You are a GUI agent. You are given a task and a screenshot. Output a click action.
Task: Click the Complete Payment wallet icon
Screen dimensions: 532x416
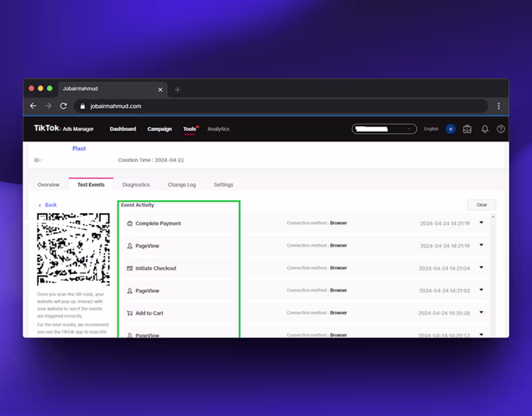point(129,223)
